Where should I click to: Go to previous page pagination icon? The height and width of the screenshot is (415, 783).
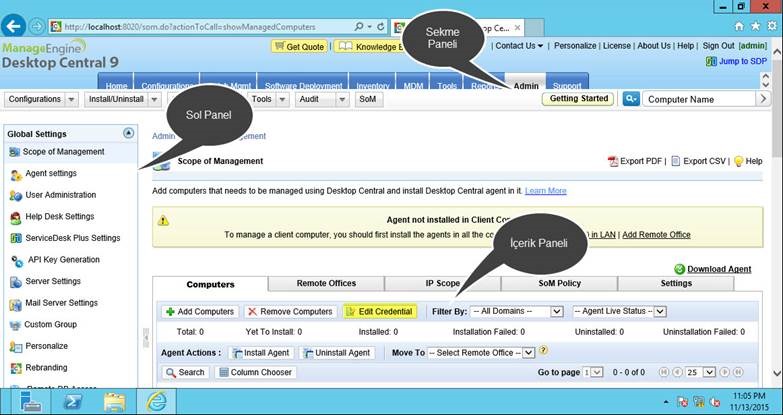click(x=677, y=372)
